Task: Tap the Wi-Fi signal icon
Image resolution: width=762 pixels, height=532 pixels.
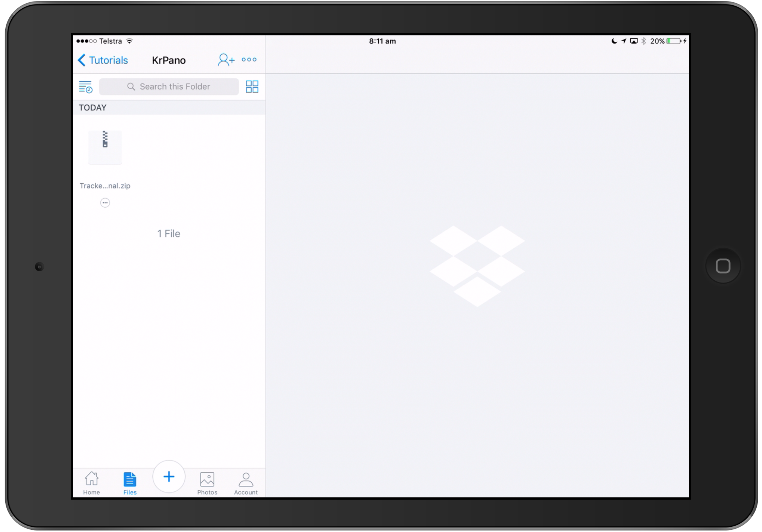Action: point(129,41)
